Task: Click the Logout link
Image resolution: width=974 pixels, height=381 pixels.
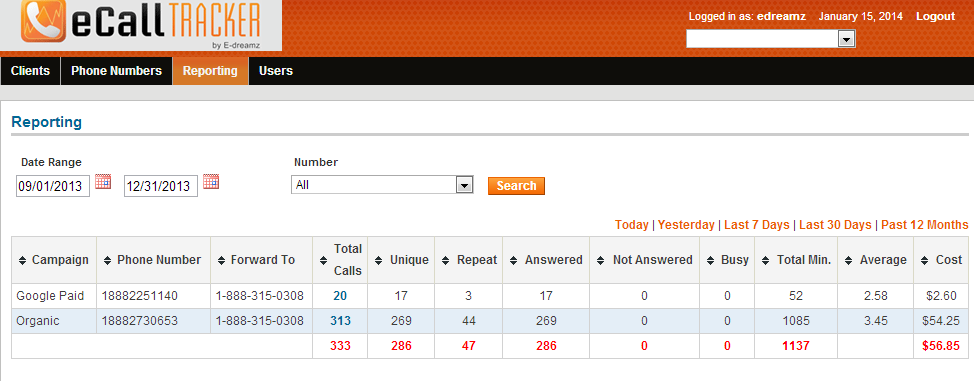Action: [x=935, y=17]
